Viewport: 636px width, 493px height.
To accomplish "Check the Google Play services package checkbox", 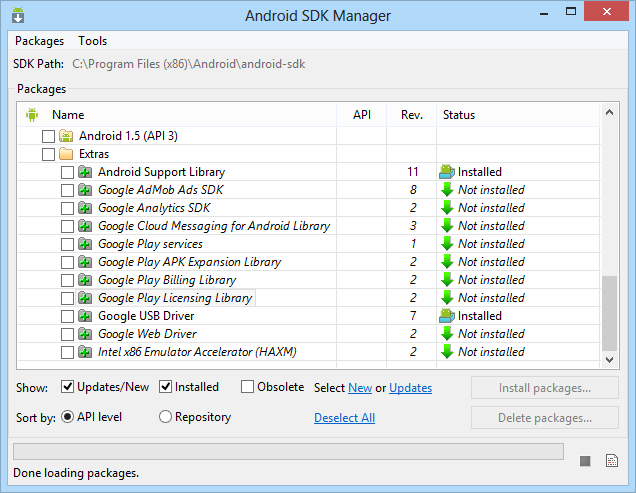I will 67,244.
